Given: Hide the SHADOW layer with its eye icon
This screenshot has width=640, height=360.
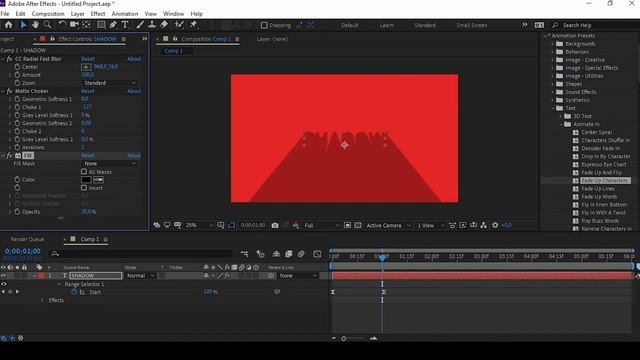Looking at the screenshot, I should tap(4, 276).
